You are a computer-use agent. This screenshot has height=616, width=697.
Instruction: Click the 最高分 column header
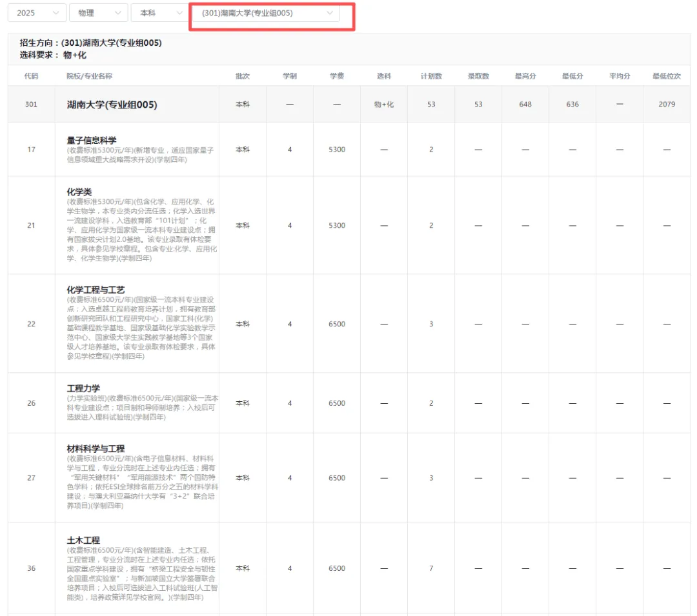pyautogui.click(x=525, y=76)
